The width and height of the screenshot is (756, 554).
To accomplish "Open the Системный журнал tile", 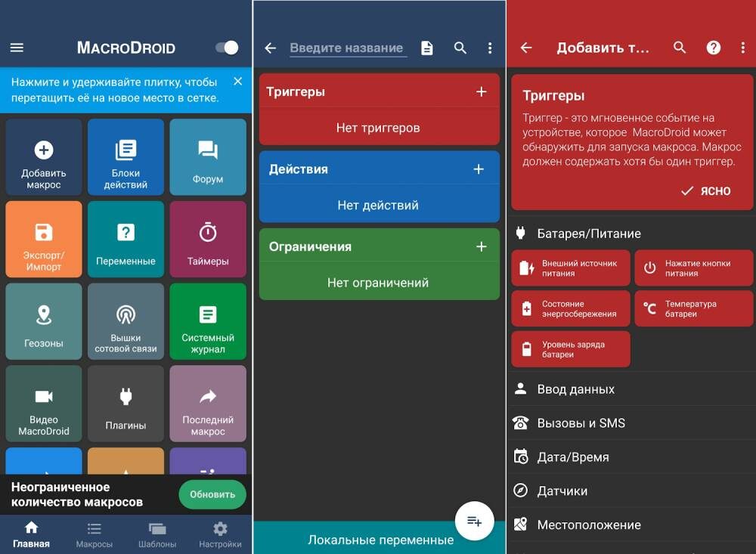I will coord(208,321).
